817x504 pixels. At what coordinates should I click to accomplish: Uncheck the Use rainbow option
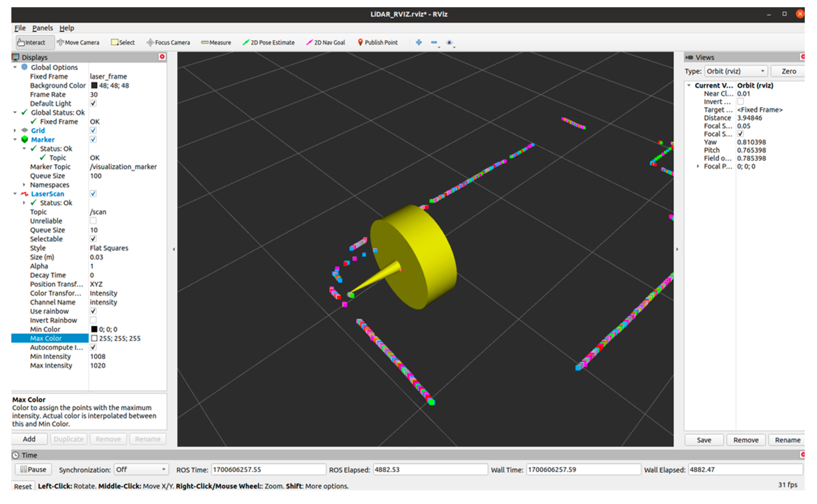[93, 311]
